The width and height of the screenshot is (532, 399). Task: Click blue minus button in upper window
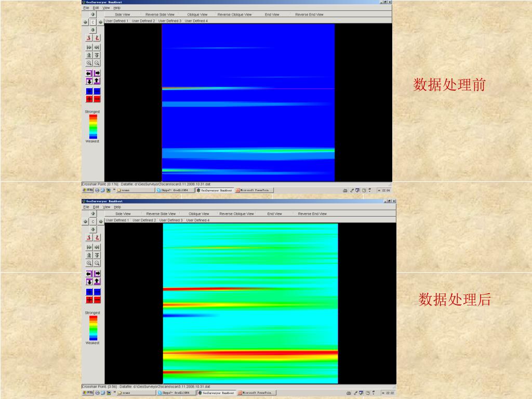(x=97, y=91)
